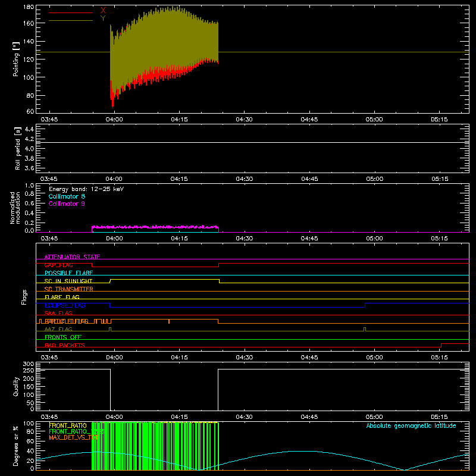Click the 120 tick on the Pointing axis
This screenshot has height=476, width=476.
29,59
